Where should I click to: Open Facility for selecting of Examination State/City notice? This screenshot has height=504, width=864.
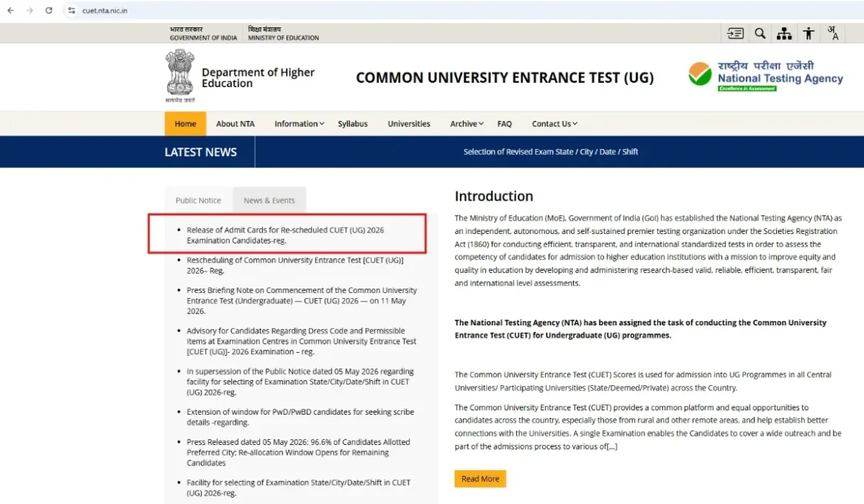298,488
